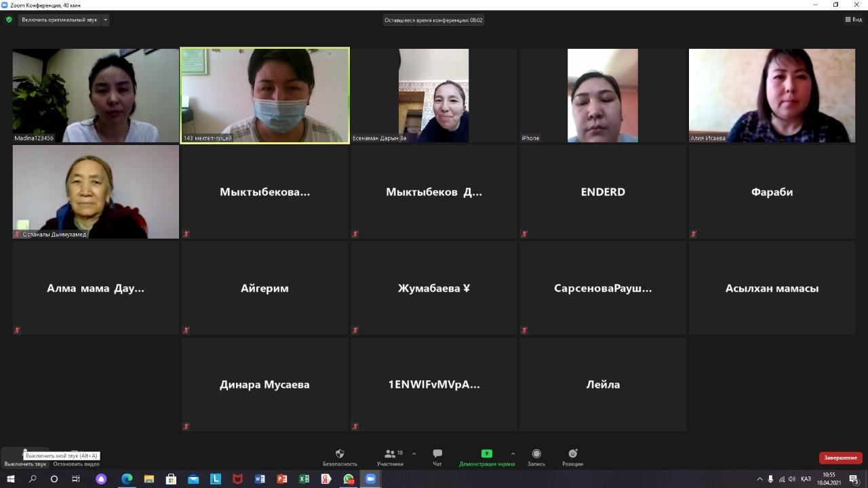Expand screen share options arrow
This screenshot has width=868, height=488.
pyautogui.click(x=513, y=454)
